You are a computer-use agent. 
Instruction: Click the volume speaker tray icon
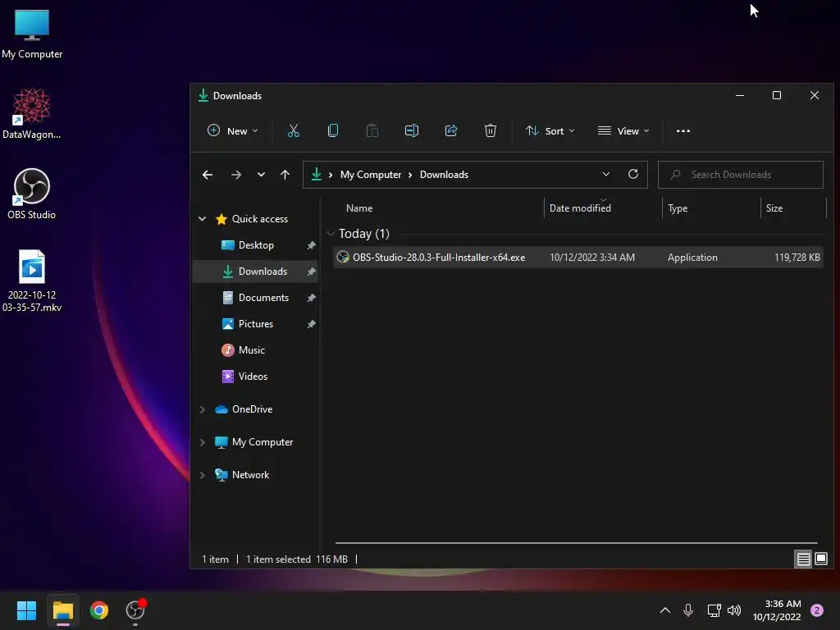pyautogui.click(x=734, y=610)
